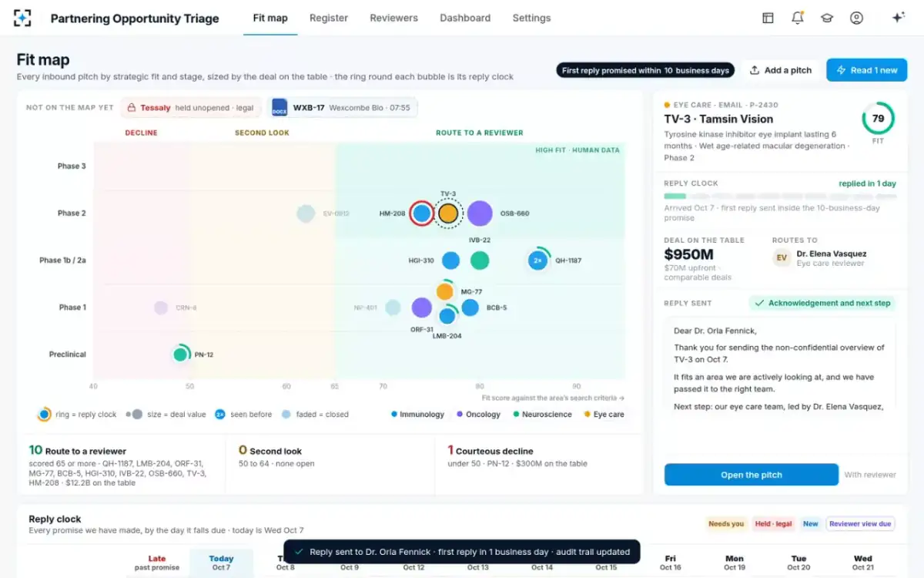Click the reply clock progress bar
This screenshot has width=924, height=578.
pos(780,197)
